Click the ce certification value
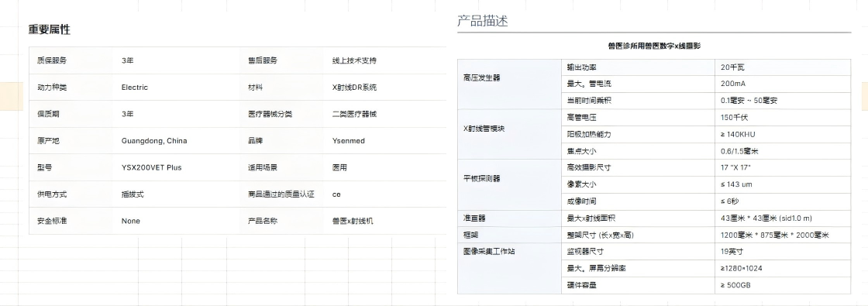868x306 pixels. click(336, 194)
